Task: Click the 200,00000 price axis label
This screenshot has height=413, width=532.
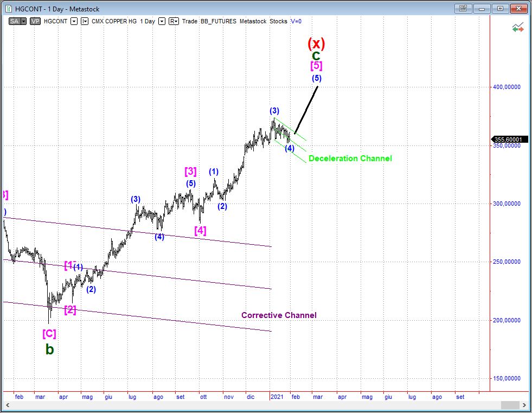Action: (x=507, y=320)
